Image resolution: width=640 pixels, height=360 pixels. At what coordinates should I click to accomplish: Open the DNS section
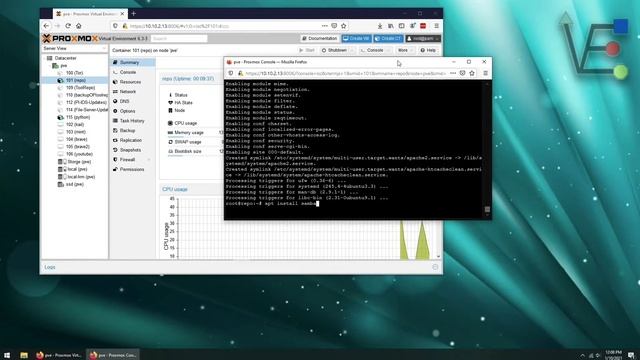tap(132, 101)
